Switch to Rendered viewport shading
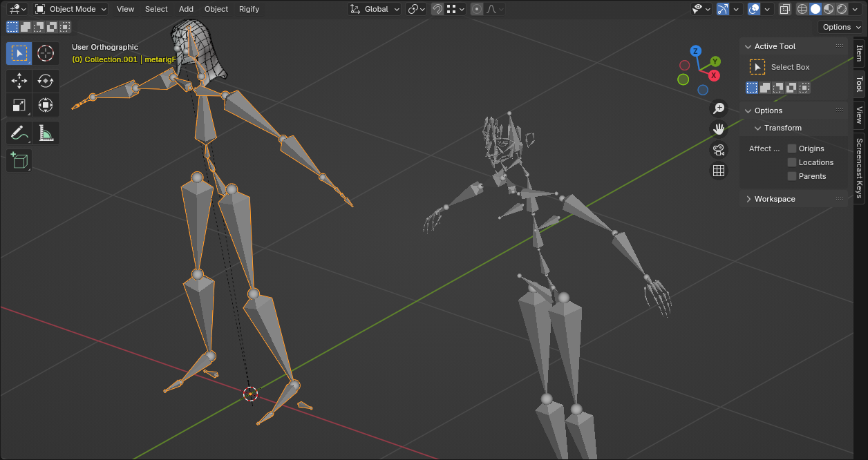 [842, 9]
